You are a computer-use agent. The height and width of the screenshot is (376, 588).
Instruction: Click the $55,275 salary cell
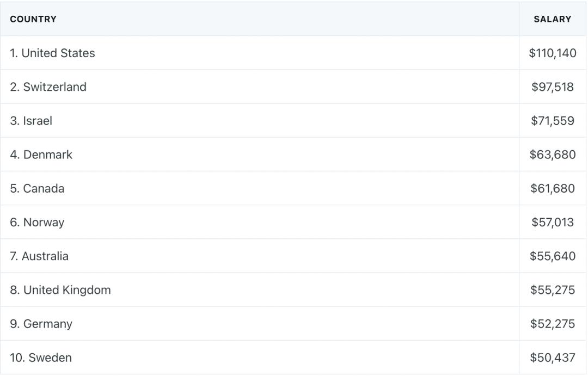pos(552,290)
